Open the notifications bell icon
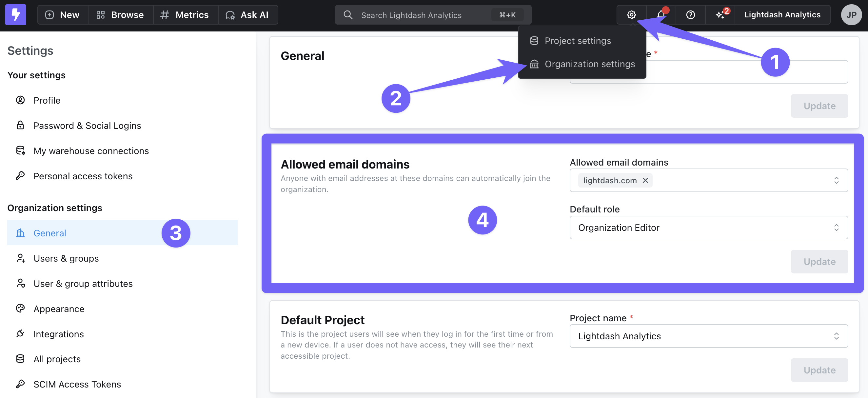 coord(661,15)
